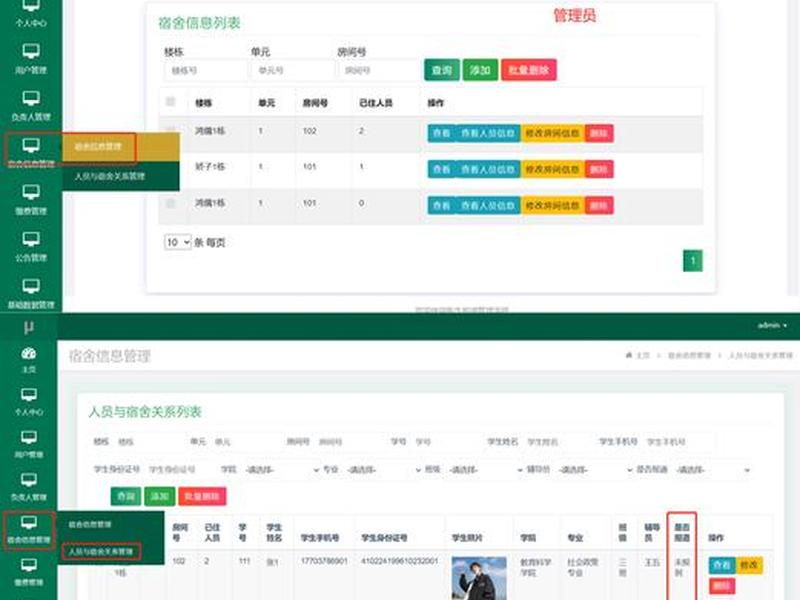Viewport: 800px width, 600px height.
Task: Open 缴费管理 icon in upper screenshot sidebar
Action: [31, 192]
